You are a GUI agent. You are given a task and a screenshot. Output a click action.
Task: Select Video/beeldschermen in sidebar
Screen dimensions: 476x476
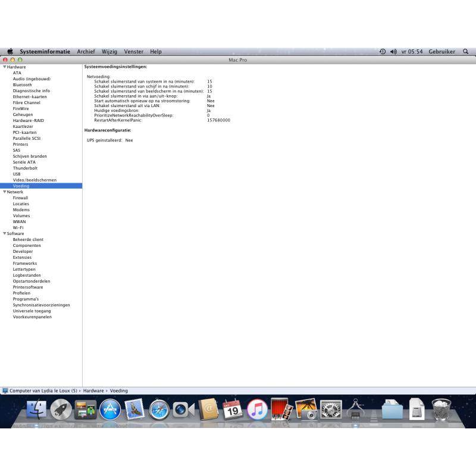pos(35,180)
